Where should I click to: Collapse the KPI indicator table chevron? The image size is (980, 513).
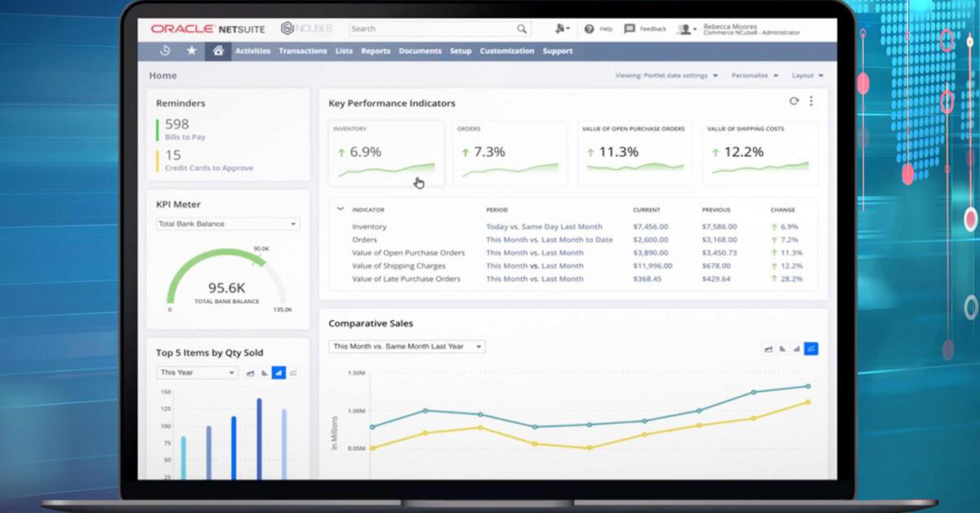click(x=341, y=209)
